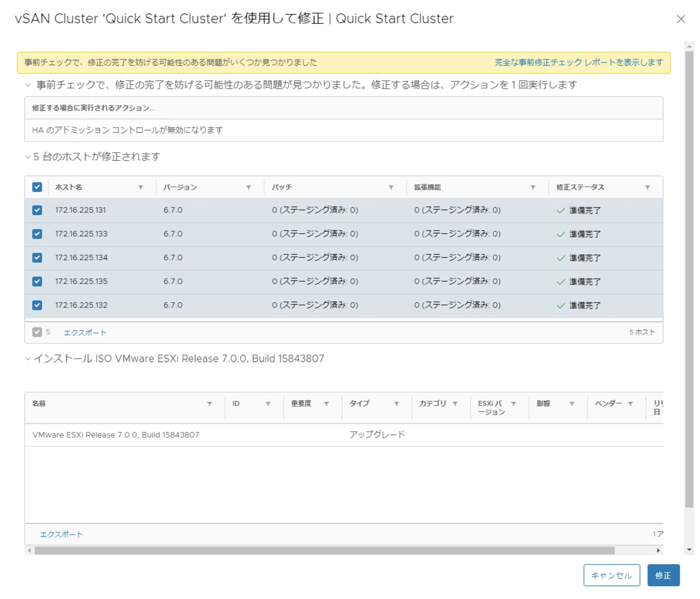Click the 準備完了 status of host 172.16.225.132
The height and width of the screenshot is (599, 700).
tap(585, 306)
